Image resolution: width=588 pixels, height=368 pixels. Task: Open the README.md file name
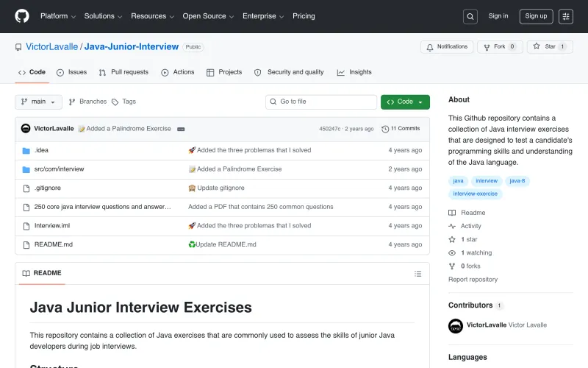pos(53,244)
